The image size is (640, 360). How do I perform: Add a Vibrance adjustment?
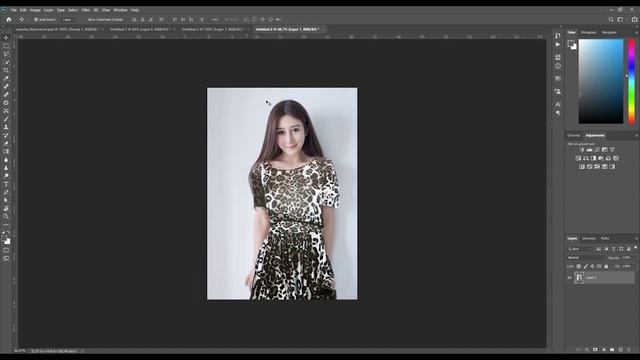[x=612, y=150]
